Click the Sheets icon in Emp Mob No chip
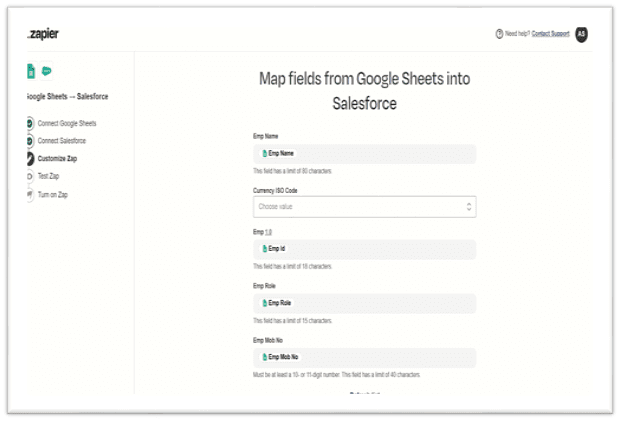Screen dimensions: 618x422 [x=264, y=356]
